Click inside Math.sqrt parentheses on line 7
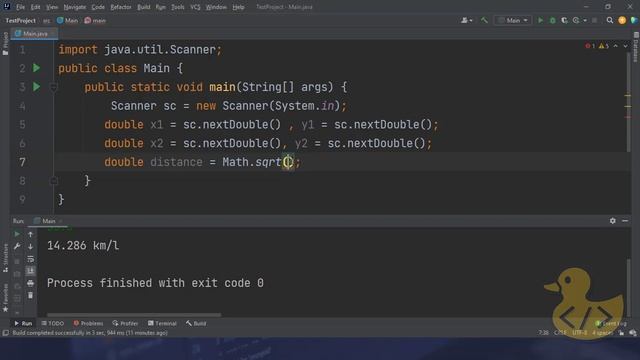The image size is (640, 360). click(288, 162)
